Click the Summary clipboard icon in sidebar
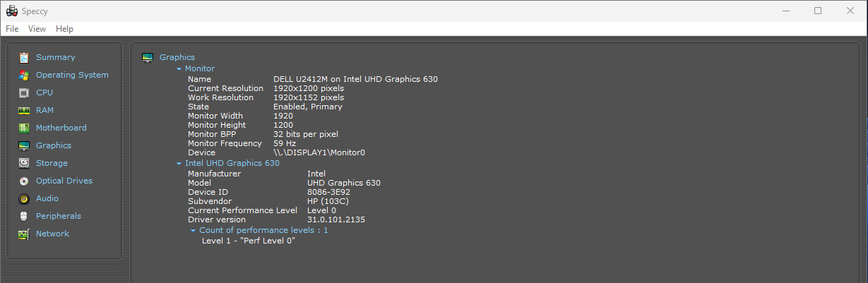868x283 pixels. click(24, 57)
